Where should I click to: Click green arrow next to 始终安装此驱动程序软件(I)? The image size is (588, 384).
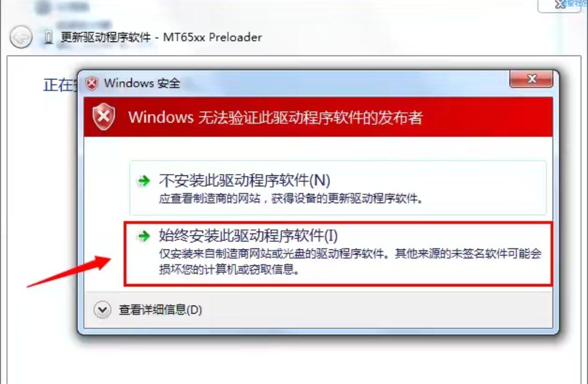click(144, 236)
